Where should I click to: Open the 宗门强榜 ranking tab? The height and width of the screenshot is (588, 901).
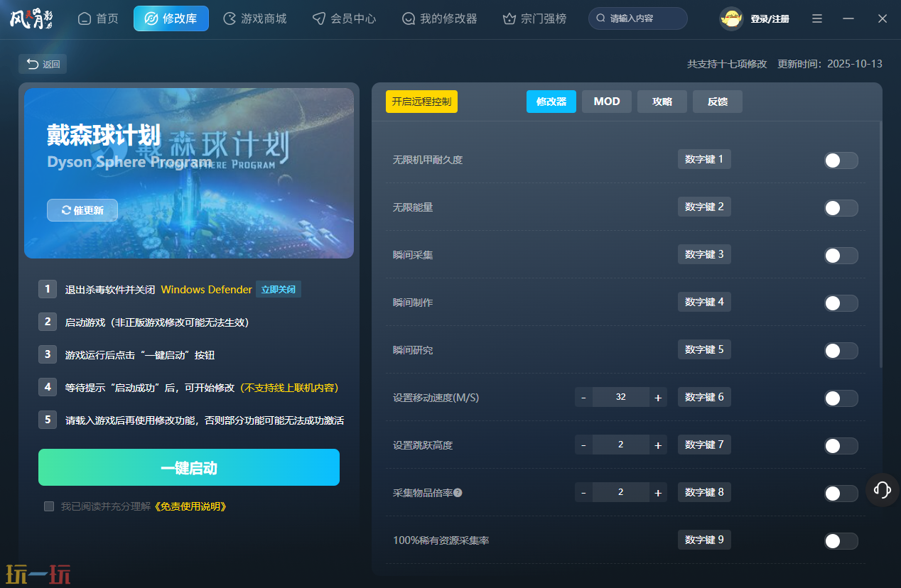click(535, 18)
